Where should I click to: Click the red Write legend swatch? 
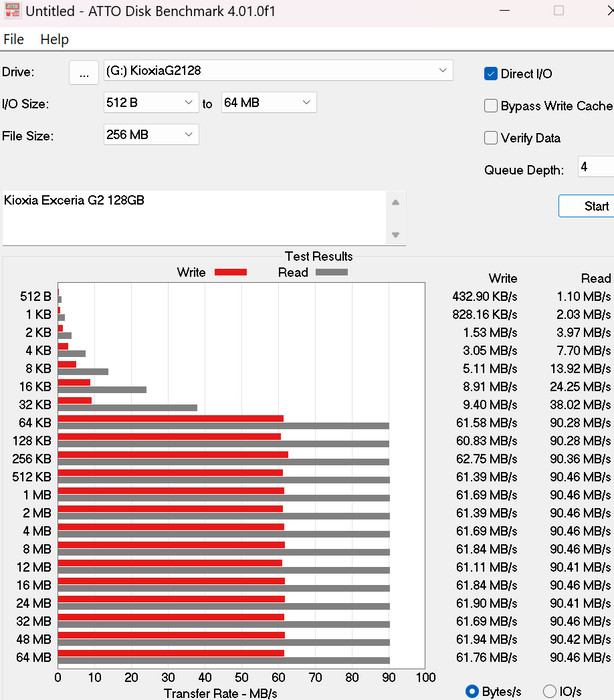pos(230,272)
